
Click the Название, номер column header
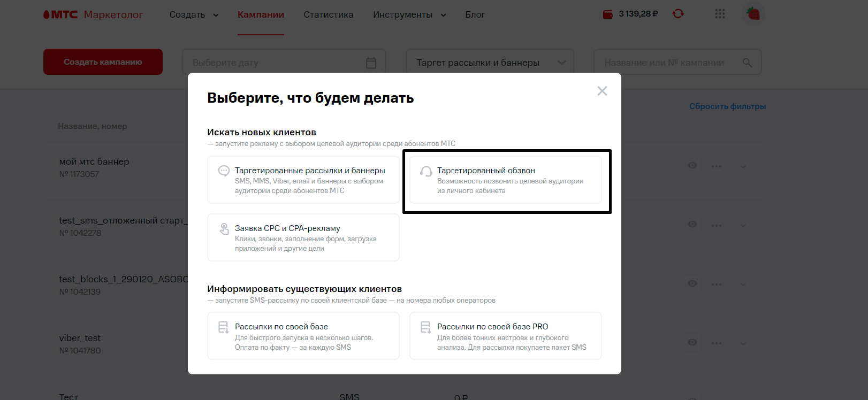(x=93, y=126)
